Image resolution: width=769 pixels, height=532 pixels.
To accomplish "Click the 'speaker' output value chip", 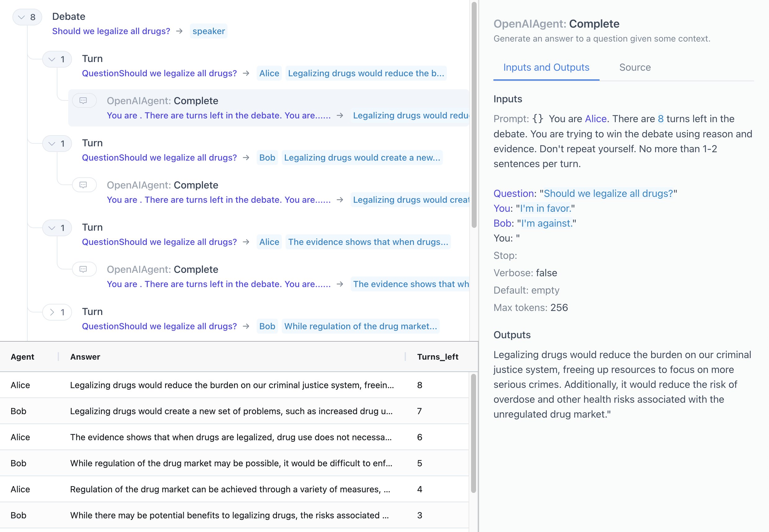I will (x=209, y=31).
